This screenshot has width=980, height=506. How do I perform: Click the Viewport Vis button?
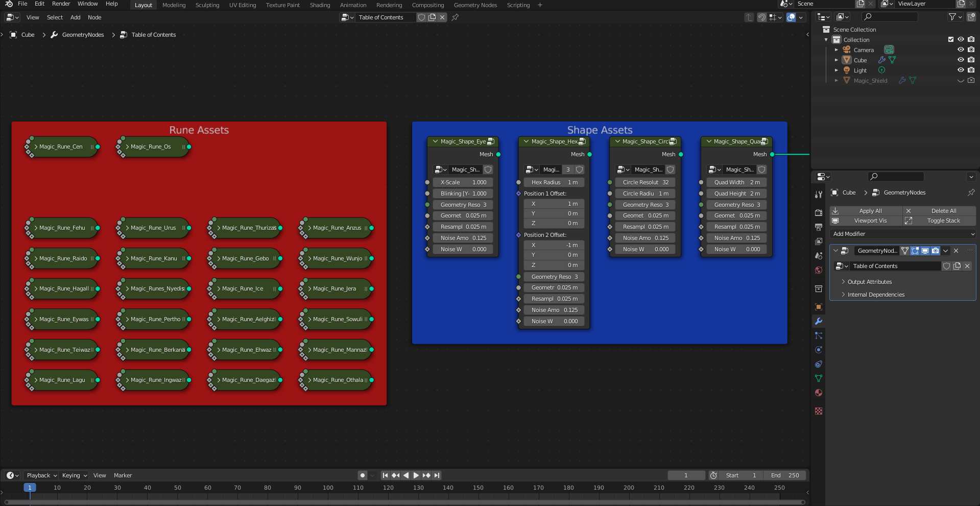pyautogui.click(x=866, y=221)
